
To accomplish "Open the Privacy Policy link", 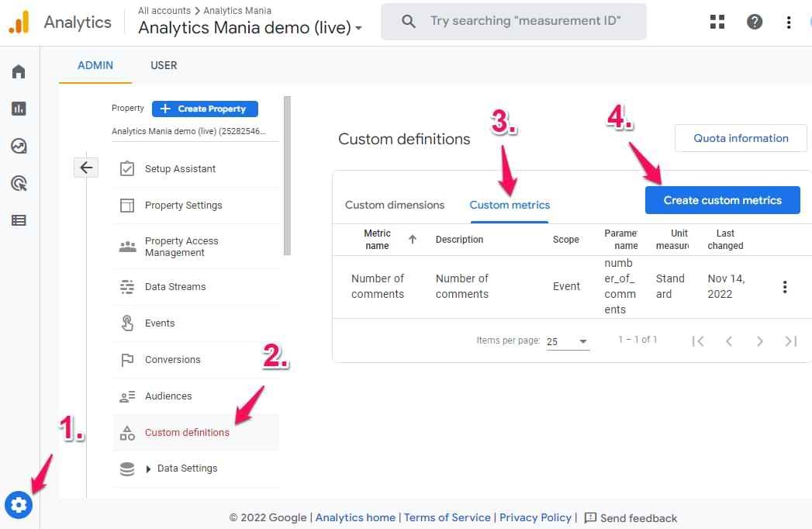I will [535, 517].
